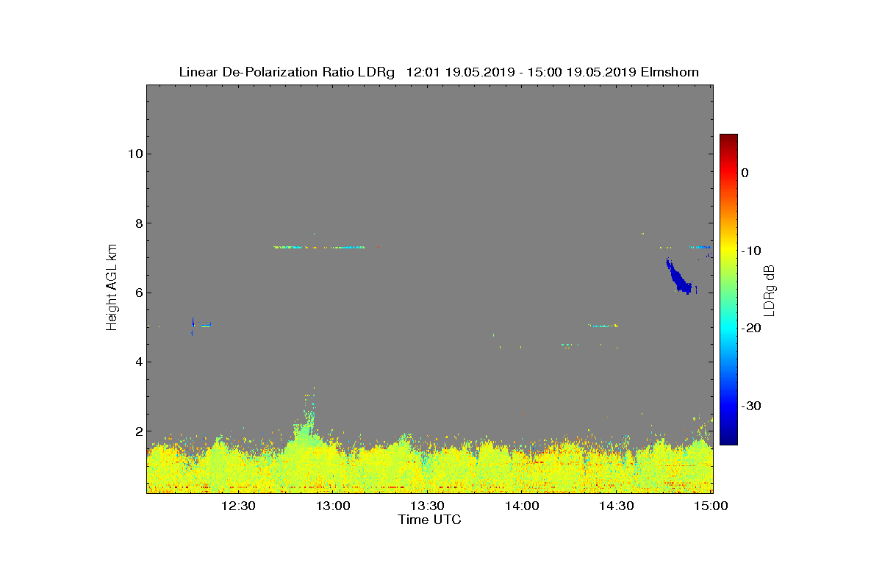This screenshot has height=588, width=882.
Task: Click the height tick label 2
Action: (x=137, y=431)
